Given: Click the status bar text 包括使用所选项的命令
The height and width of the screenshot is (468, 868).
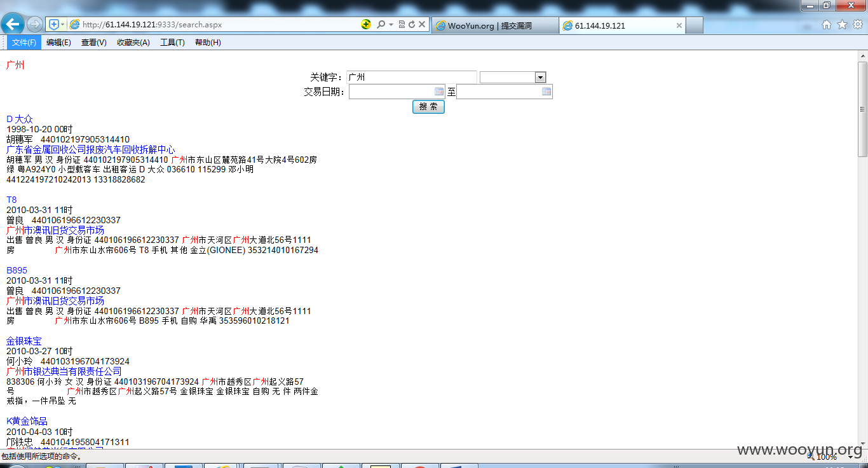Looking at the screenshot, I should [x=42, y=456].
